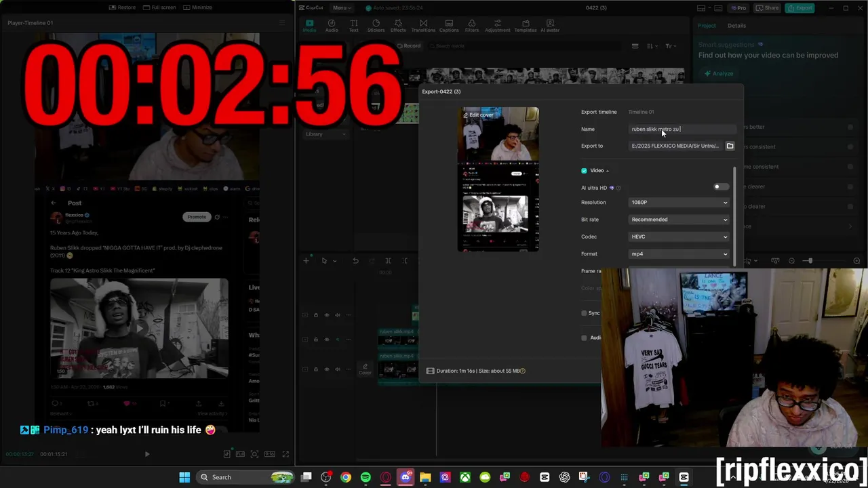
Task: Click the Export button in title bar
Action: pyautogui.click(x=800, y=8)
